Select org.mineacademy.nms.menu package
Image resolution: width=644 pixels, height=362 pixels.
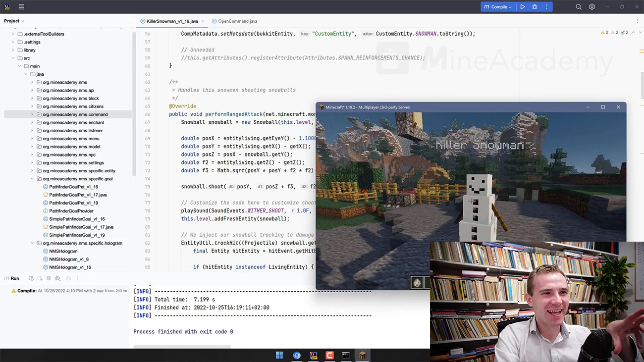tap(68, 139)
